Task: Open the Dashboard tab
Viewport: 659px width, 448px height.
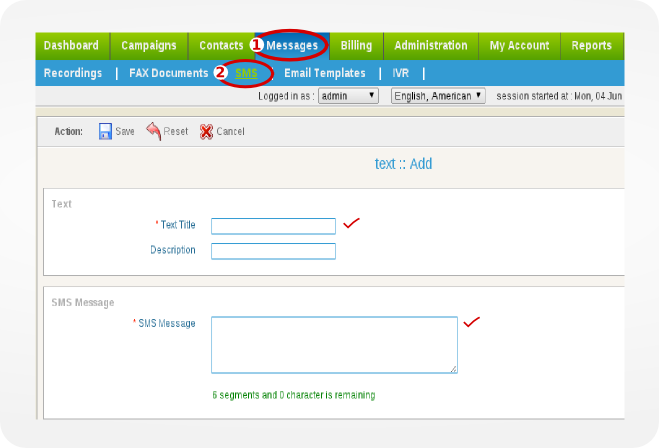Action: [71, 45]
